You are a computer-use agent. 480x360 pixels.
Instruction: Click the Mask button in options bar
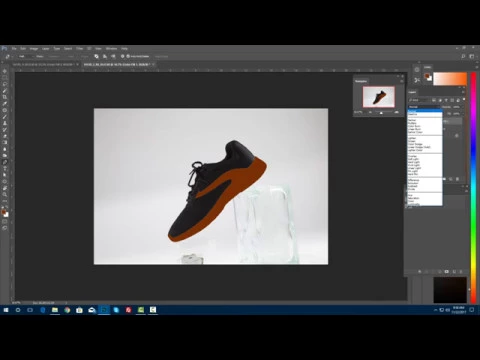coord(71,56)
